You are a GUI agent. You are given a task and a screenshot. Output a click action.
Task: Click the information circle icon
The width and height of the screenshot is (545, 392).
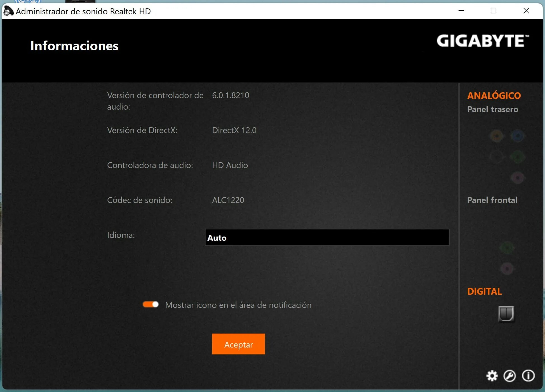[528, 376]
